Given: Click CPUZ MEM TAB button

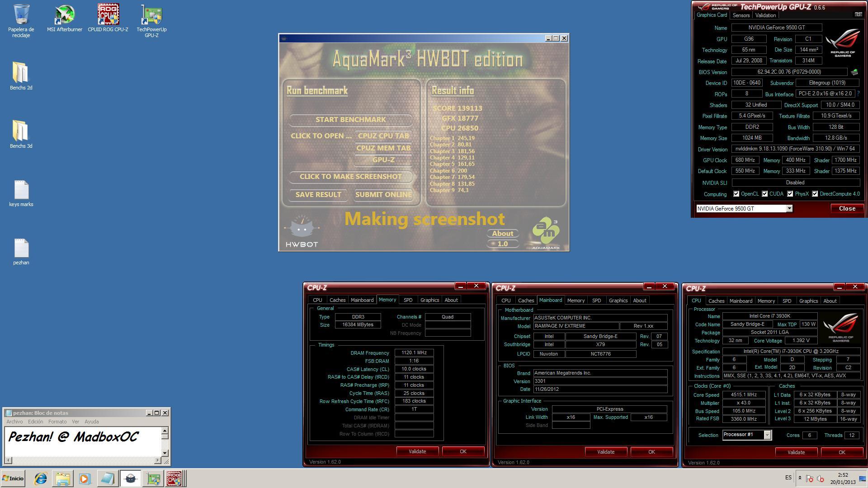Looking at the screenshot, I should click(x=383, y=148).
